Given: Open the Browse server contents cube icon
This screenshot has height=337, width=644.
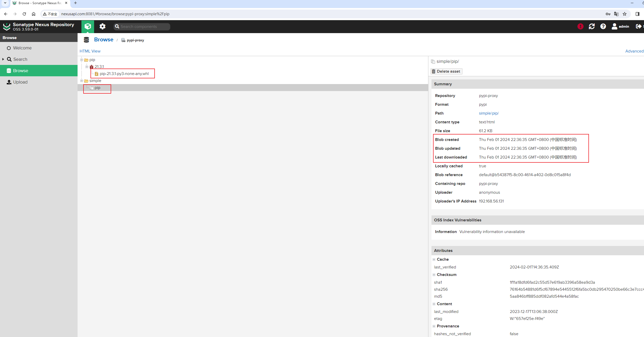Looking at the screenshot, I should point(88,26).
